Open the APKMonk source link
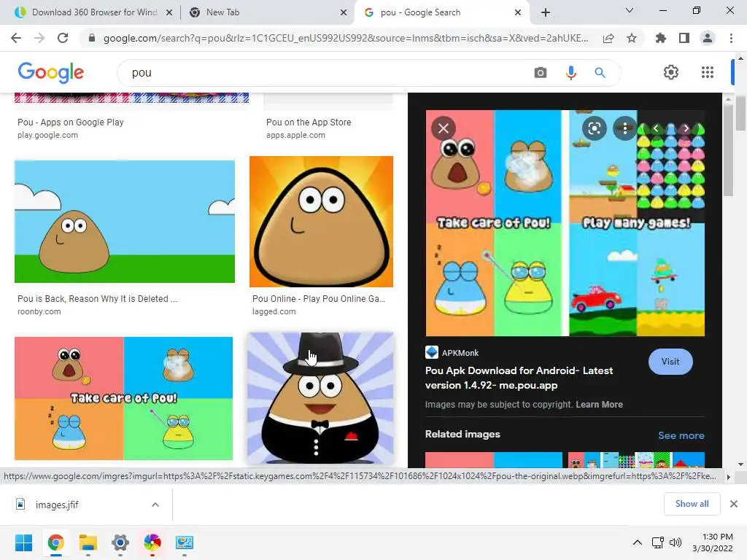The height and width of the screenshot is (560, 747). (452, 352)
